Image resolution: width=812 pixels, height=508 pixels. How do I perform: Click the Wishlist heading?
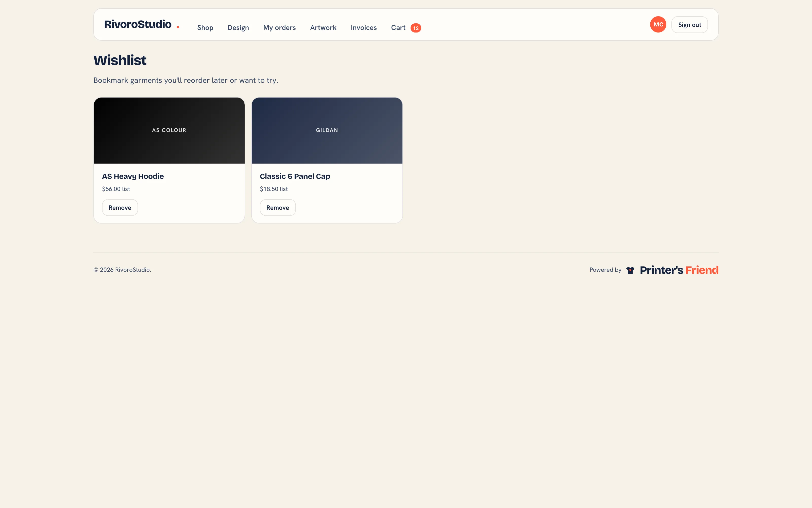(x=120, y=60)
